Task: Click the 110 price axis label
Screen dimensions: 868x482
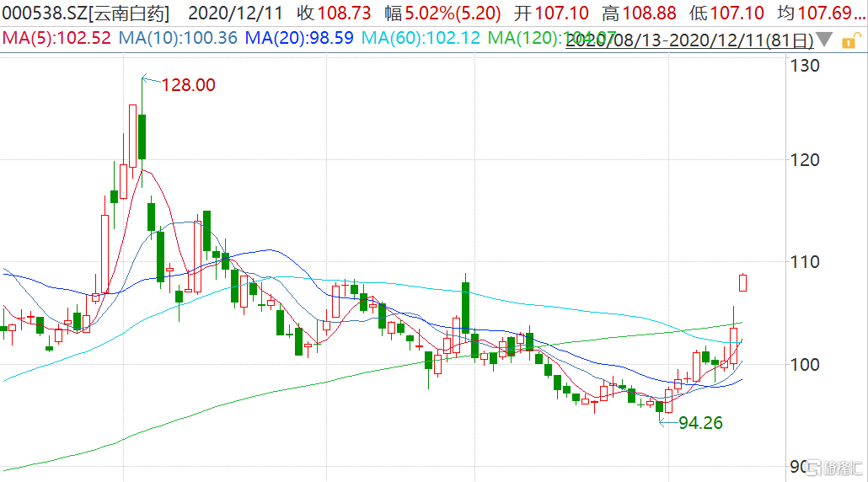Action: (x=804, y=262)
